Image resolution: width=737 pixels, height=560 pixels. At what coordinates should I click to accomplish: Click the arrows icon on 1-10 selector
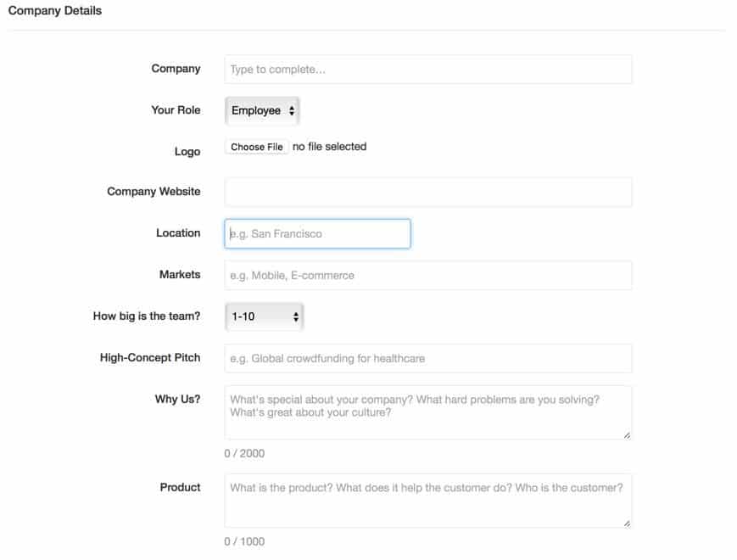(296, 316)
